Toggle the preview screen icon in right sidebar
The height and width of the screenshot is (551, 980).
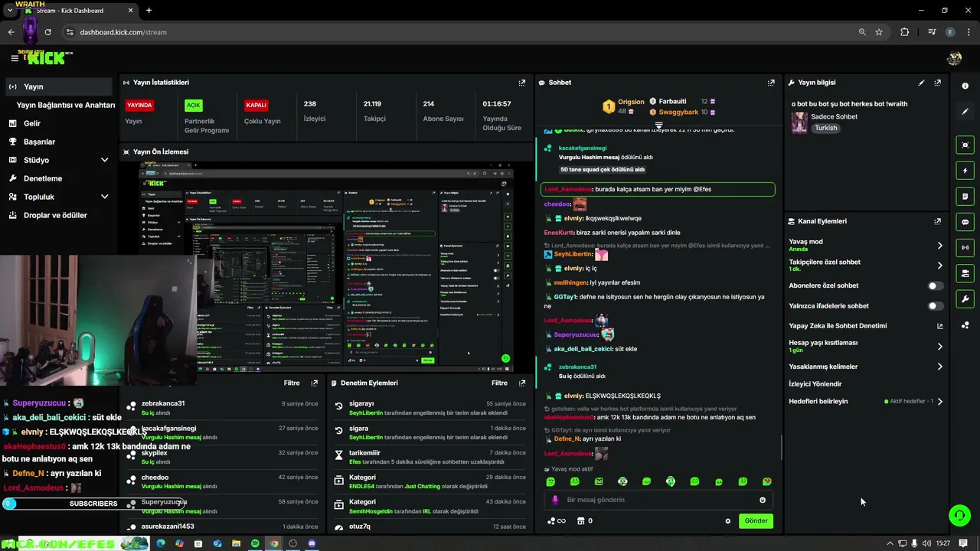965,145
